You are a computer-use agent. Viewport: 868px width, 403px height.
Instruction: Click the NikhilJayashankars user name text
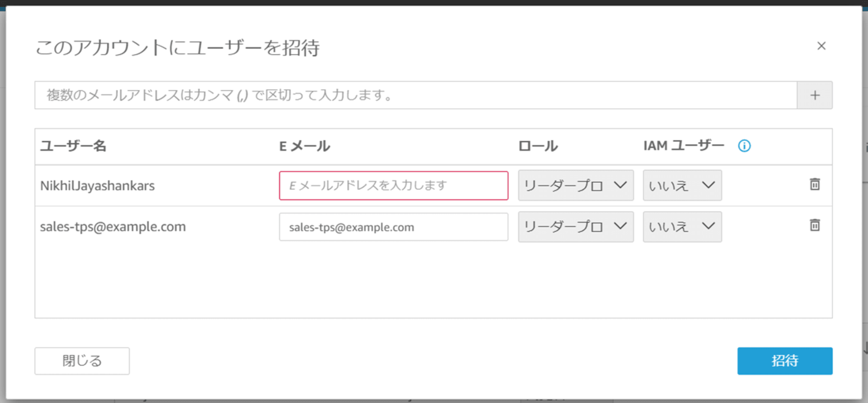(x=97, y=186)
